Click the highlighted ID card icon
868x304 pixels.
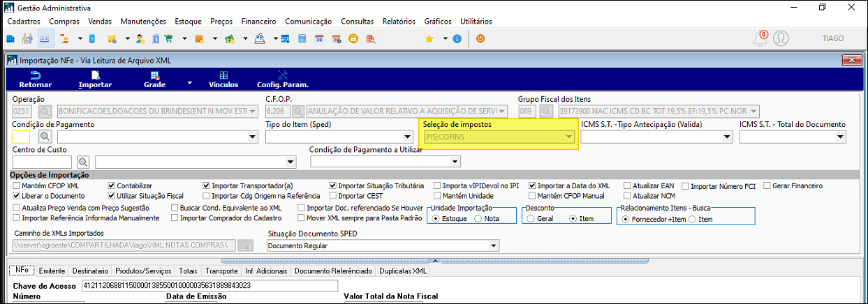click(x=45, y=38)
